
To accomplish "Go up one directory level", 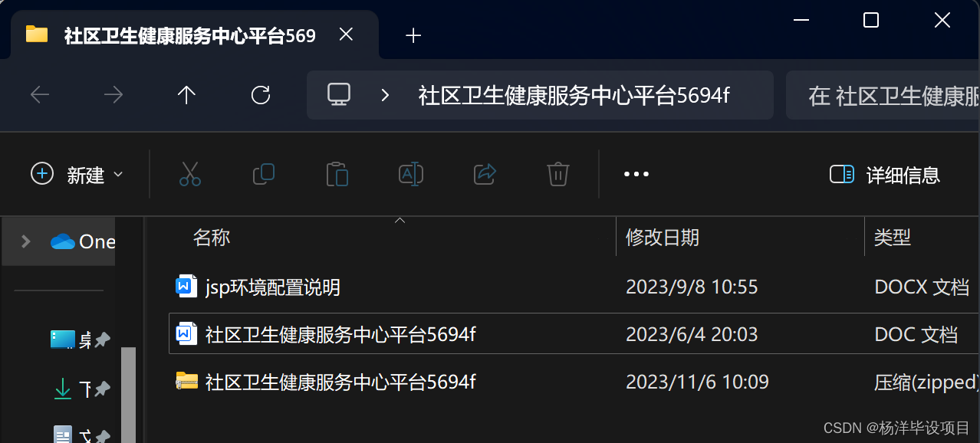I will (186, 95).
